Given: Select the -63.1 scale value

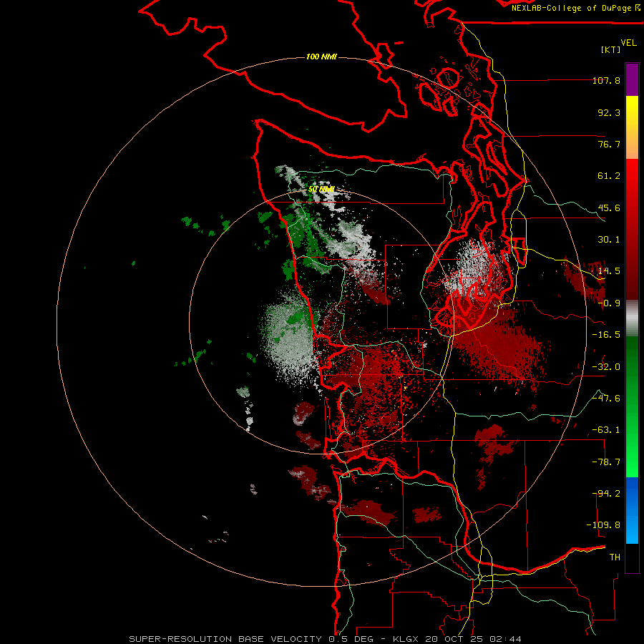Looking at the screenshot, I should [606, 430].
